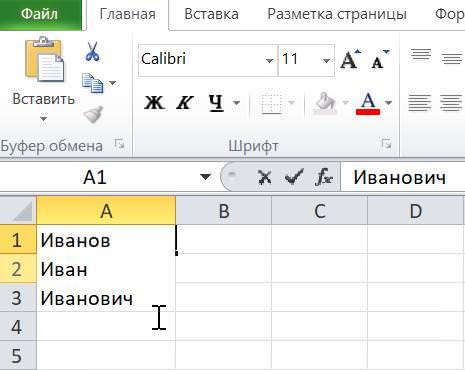Expand the Name Box A1 dropdown arrow

point(206,176)
